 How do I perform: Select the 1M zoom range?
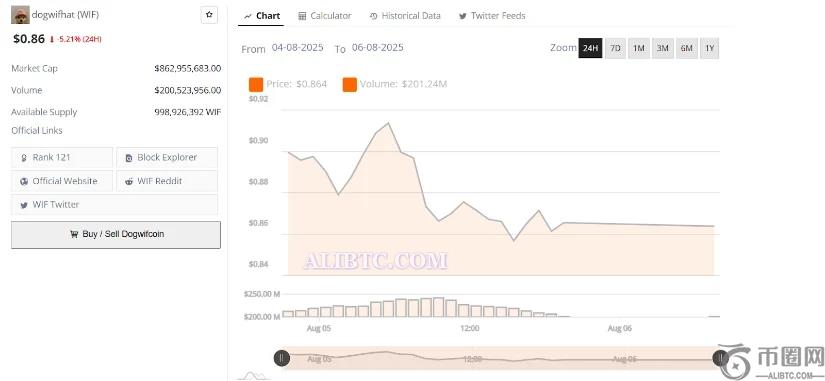639,48
